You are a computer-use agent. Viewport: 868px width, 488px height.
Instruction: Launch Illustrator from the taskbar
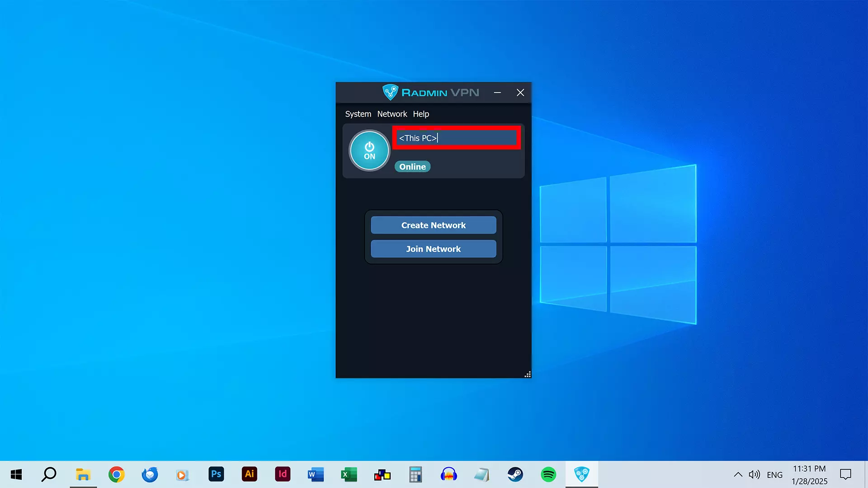click(249, 474)
